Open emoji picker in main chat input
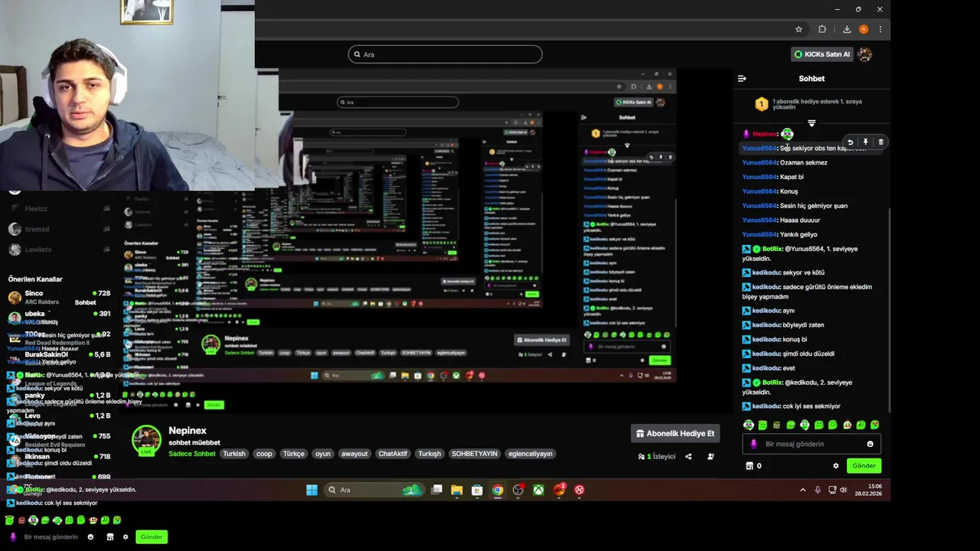The height and width of the screenshot is (551, 980). click(x=870, y=444)
